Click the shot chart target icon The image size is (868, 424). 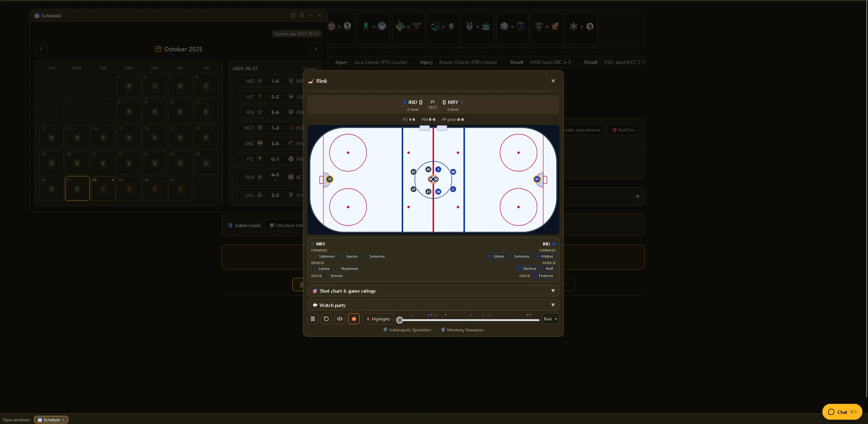click(315, 291)
